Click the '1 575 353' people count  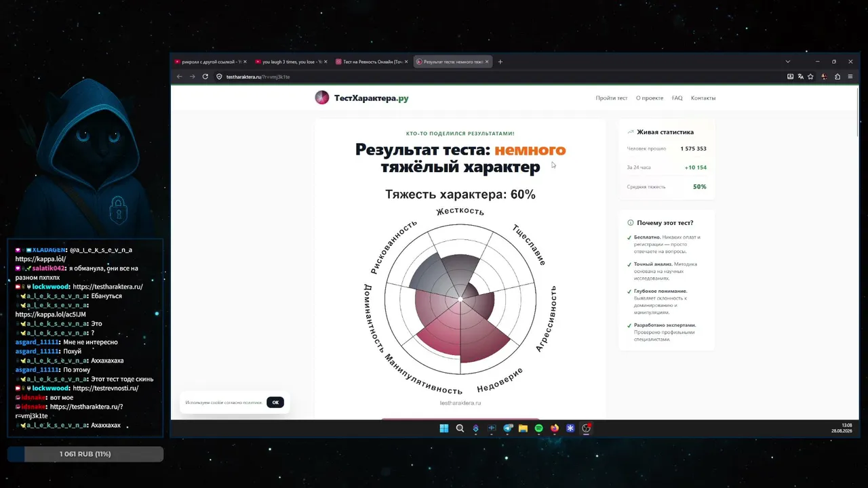point(694,148)
